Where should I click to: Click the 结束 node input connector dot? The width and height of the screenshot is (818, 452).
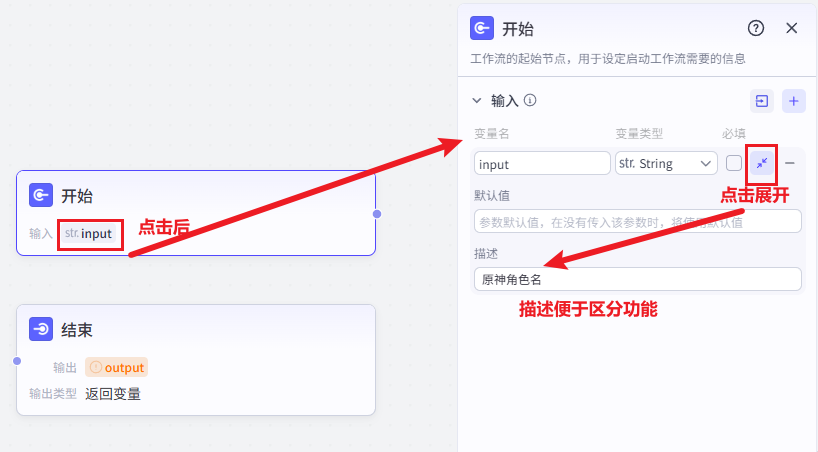click(x=17, y=361)
